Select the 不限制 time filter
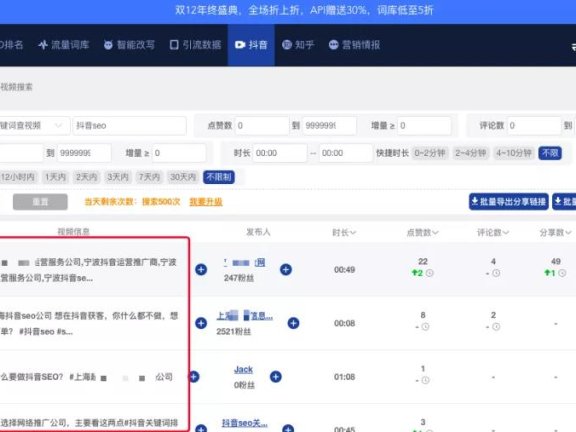 [x=219, y=177]
